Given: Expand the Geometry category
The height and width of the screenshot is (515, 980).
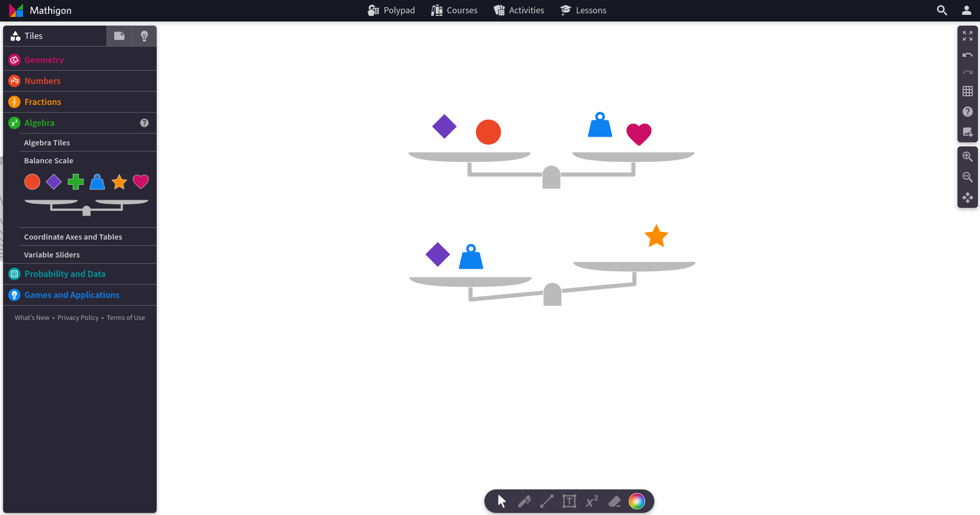Looking at the screenshot, I should (80, 60).
